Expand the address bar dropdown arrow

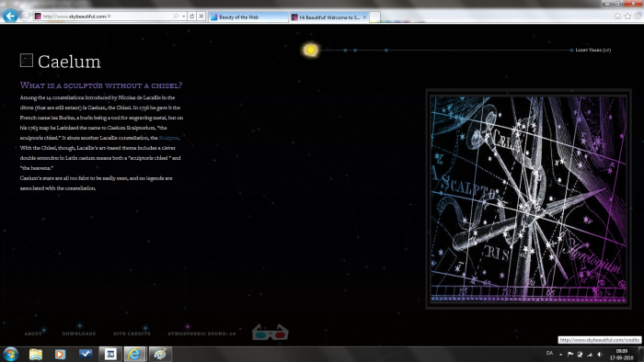(184, 17)
